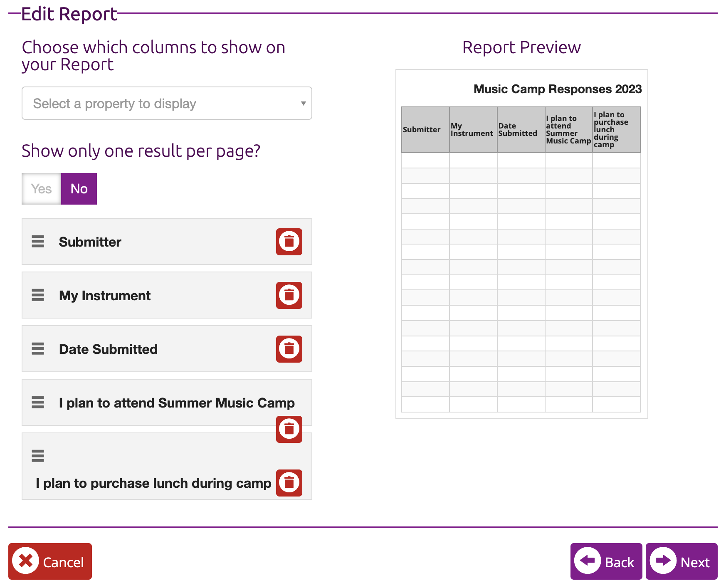This screenshot has width=726, height=588.
Task: Delete the purchase lunch during camp column
Action: [289, 483]
